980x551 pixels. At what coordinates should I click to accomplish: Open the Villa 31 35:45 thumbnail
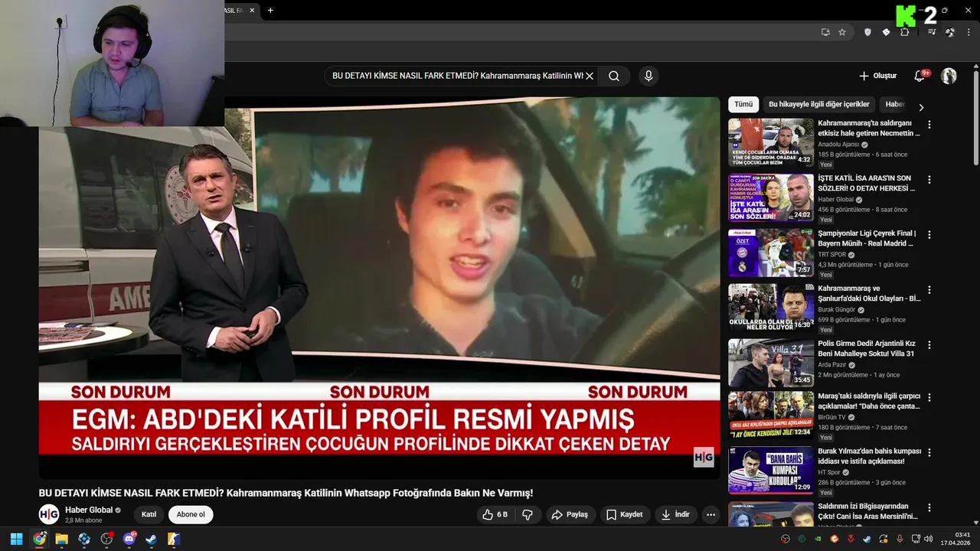click(x=771, y=363)
